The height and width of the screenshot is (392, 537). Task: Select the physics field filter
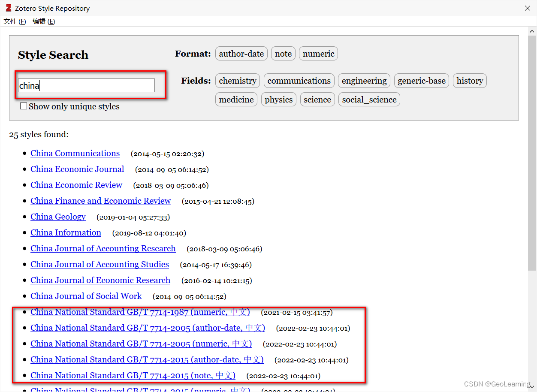coord(279,100)
